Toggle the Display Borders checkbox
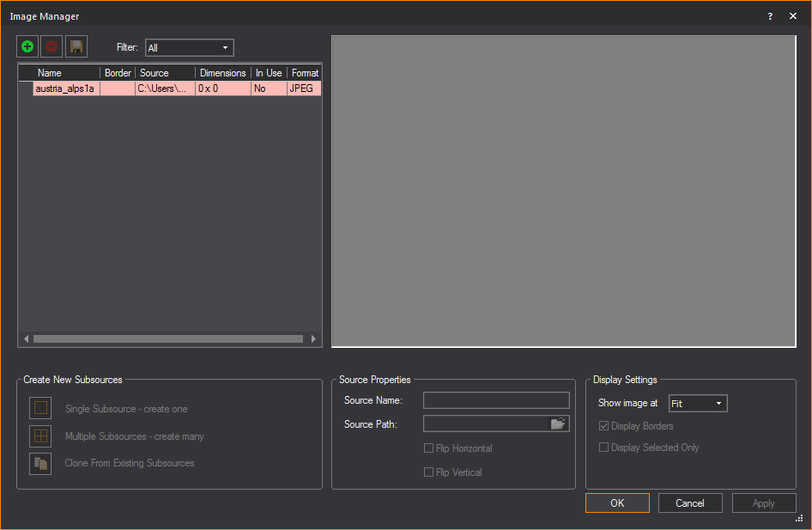Image resolution: width=812 pixels, height=530 pixels. [604, 426]
